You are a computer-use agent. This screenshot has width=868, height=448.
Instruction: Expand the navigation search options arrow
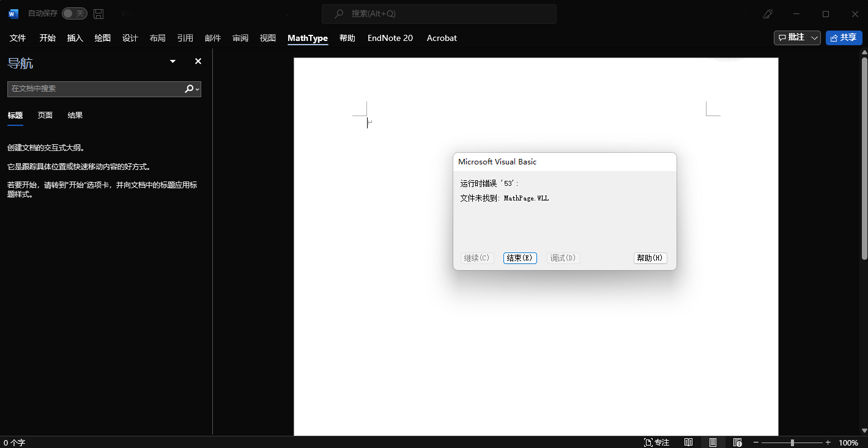point(197,89)
